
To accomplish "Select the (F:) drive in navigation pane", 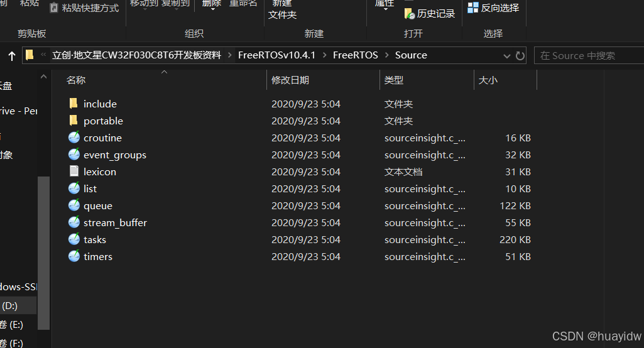I will click(11, 342).
